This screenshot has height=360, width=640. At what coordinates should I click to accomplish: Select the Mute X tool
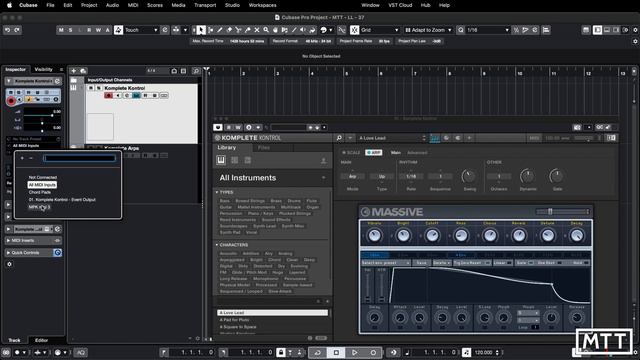pyautogui.click(x=257, y=30)
